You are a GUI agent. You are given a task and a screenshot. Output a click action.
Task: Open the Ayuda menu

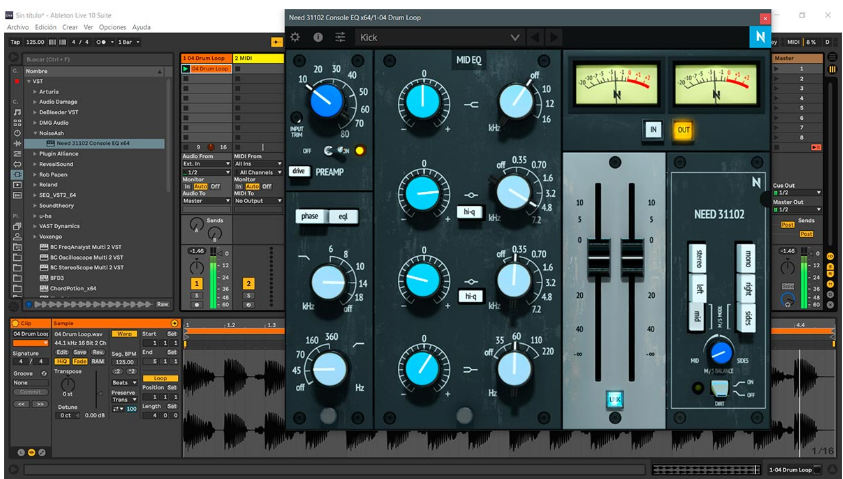(141, 27)
